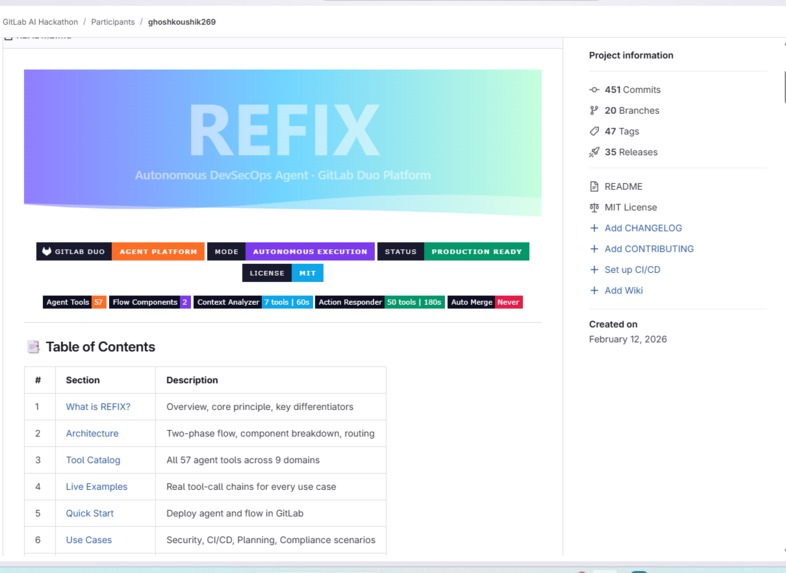This screenshot has height=573, width=786.
Task: Open the README link in Project information
Action: [x=624, y=186]
